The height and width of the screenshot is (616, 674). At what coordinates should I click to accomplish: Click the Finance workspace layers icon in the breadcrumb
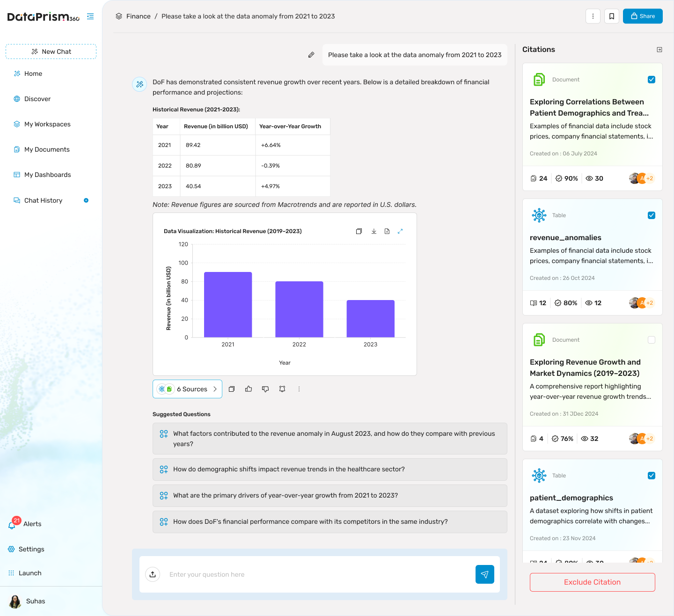coord(119,16)
